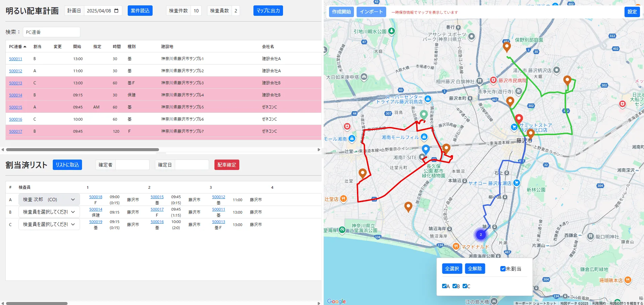The width and height of the screenshot is (644, 305).
Task: Toggle the A route checkbox
Action: [x=444, y=286]
